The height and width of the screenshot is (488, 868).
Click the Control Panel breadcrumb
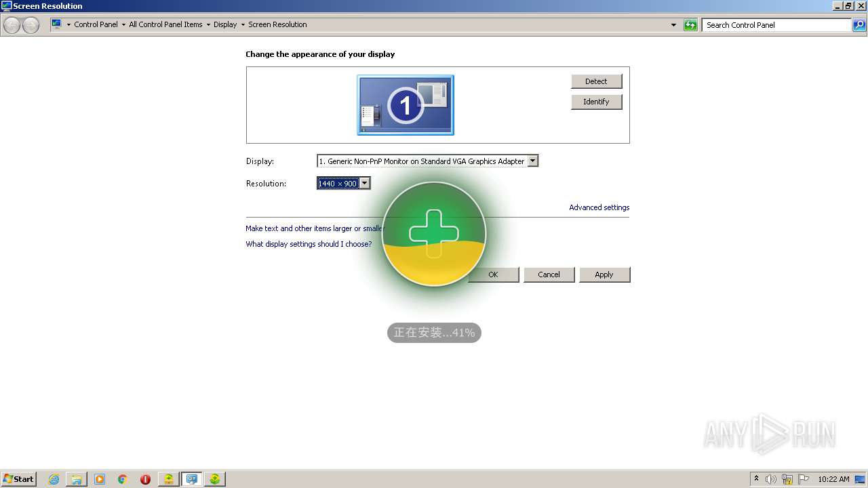pos(96,24)
